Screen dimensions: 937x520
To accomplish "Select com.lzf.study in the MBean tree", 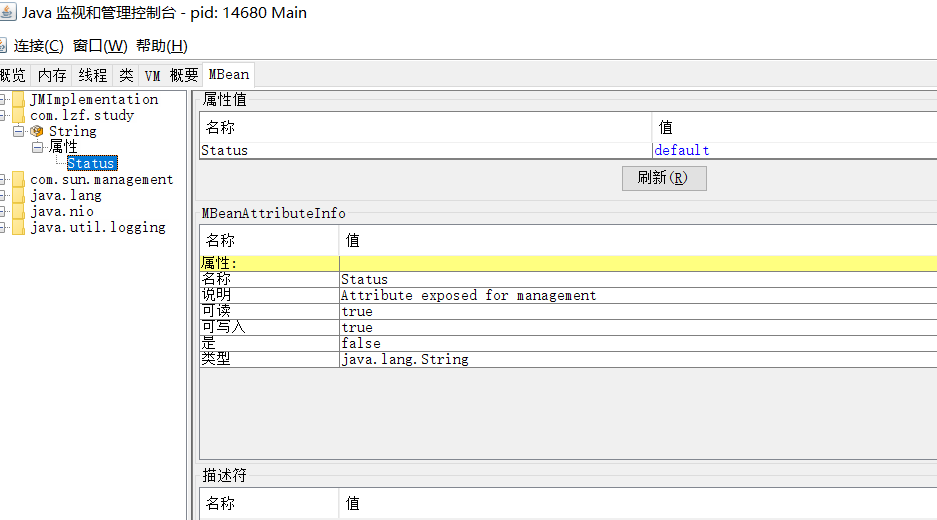I will (82, 115).
